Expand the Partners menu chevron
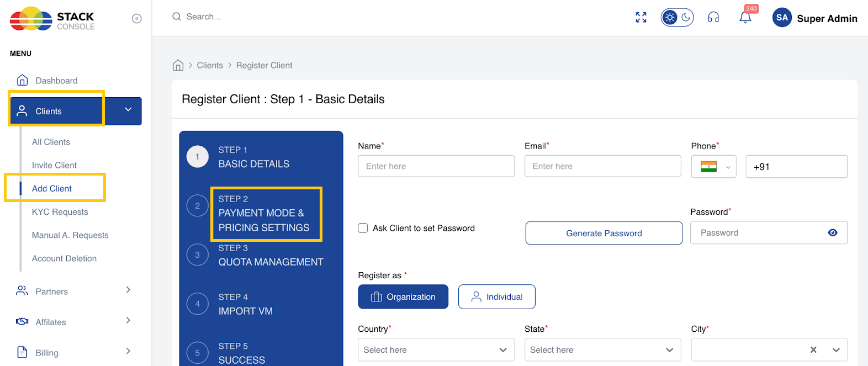Screen dimensions: 868x366 (x=128, y=290)
